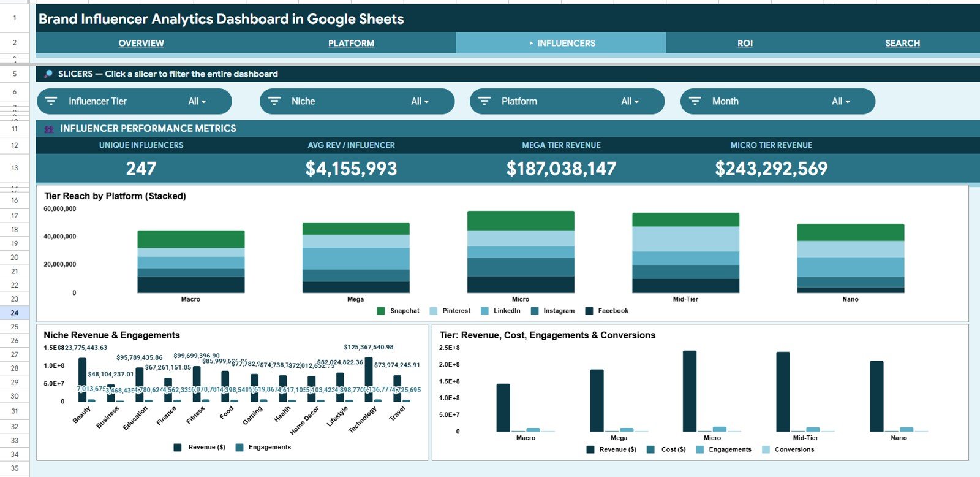Click the $73,974,245.91 data label
The width and height of the screenshot is (980, 477).
pos(397,365)
